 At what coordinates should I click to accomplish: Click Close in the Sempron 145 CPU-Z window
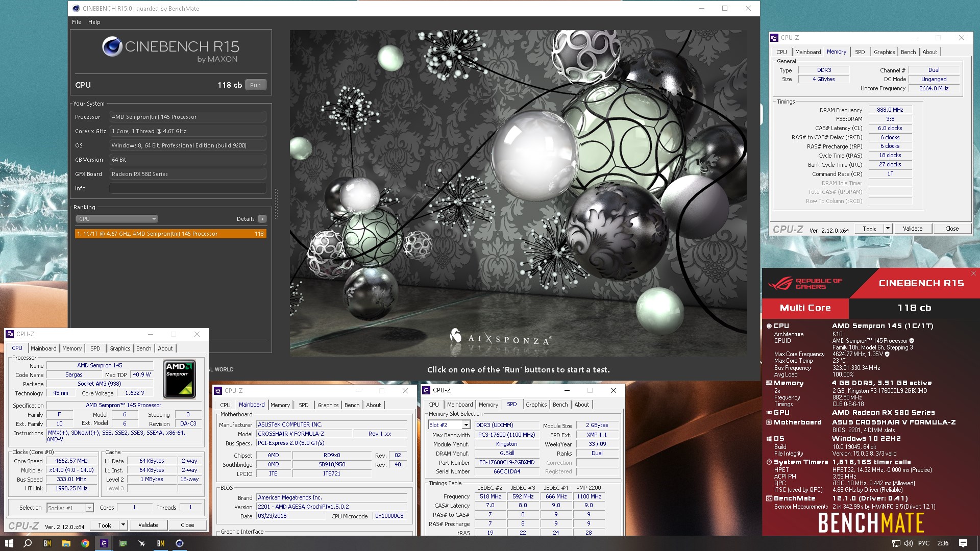pyautogui.click(x=187, y=525)
